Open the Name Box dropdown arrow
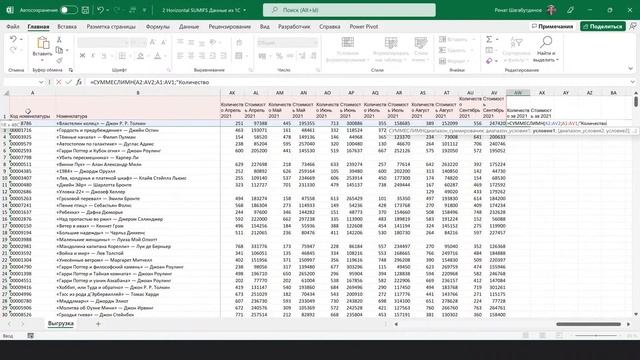The height and width of the screenshot is (360, 640). [41, 82]
